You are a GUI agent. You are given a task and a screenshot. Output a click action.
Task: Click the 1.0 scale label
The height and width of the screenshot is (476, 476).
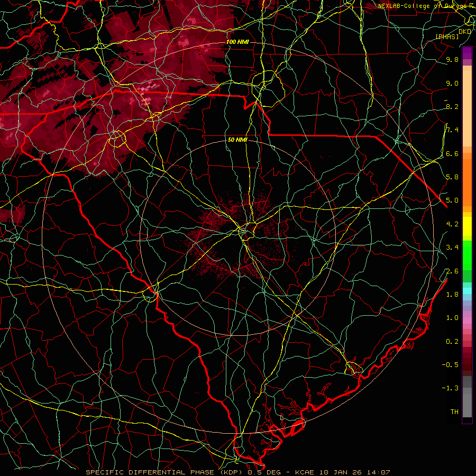(452, 318)
